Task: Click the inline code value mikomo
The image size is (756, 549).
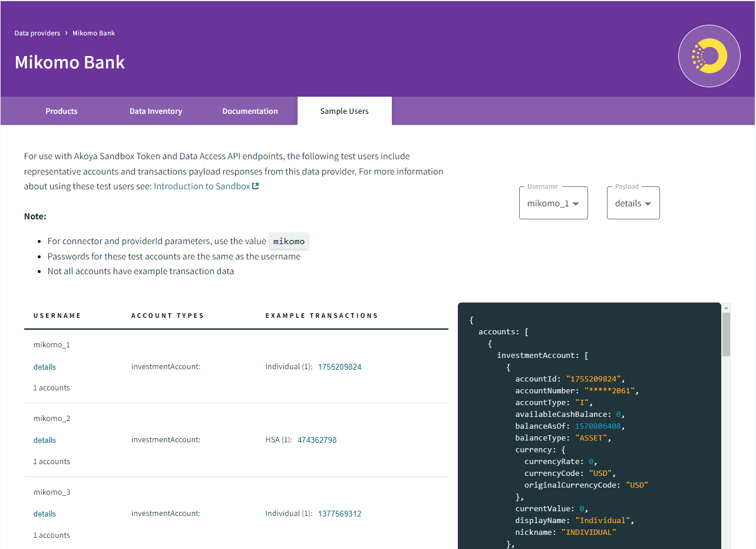Action: (x=289, y=241)
